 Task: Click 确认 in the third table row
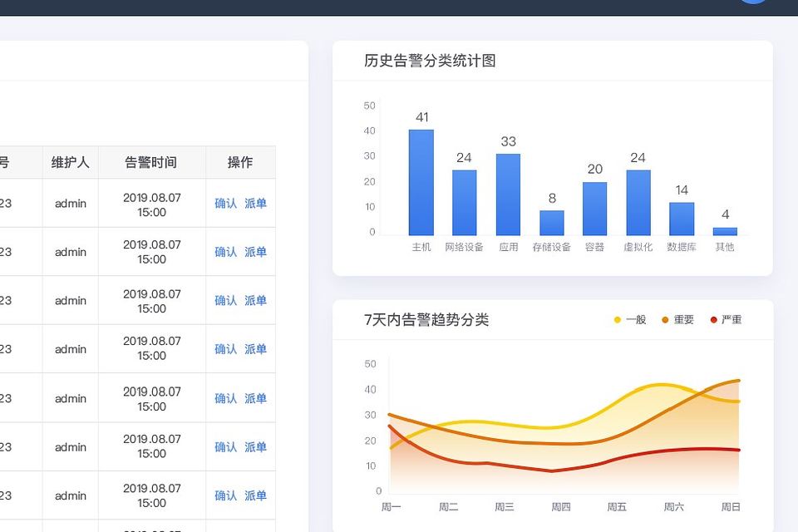click(226, 300)
